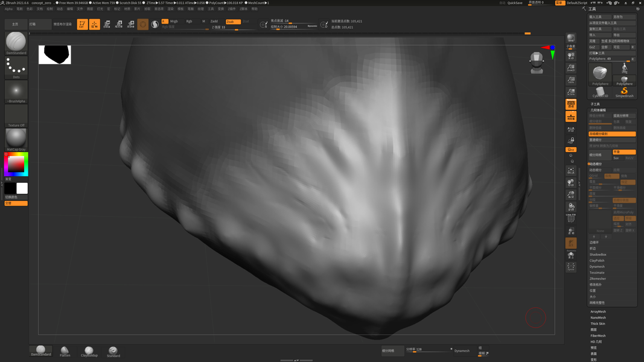This screenshot has width=644, height=362.
Task: Select the Scale transform icon
Action: (x=119, y=24)
